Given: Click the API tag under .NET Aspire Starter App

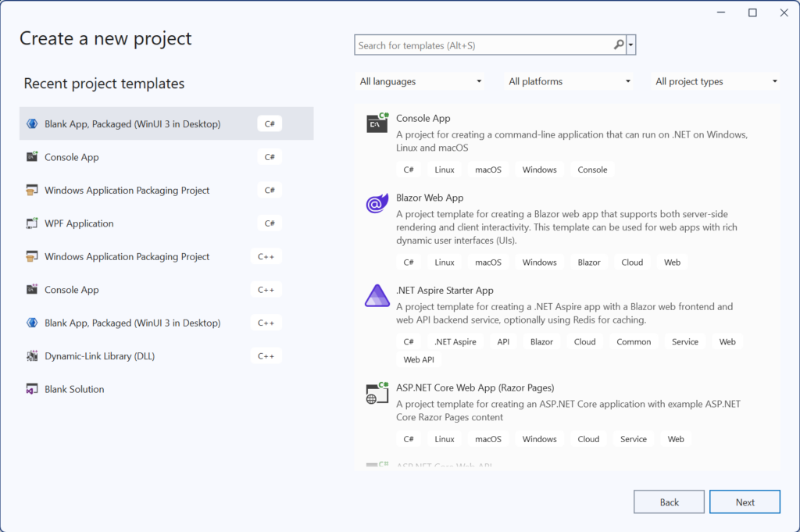Looking at the screenshot, I should click(x=503, y=341).
